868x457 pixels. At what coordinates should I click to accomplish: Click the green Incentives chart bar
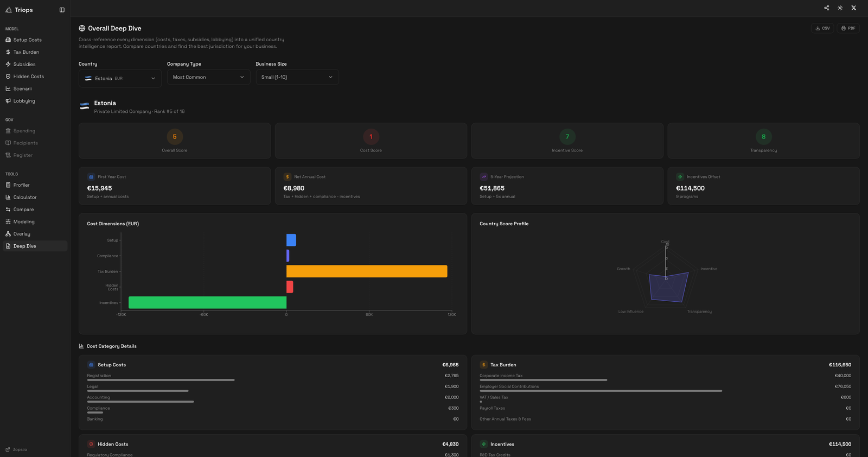207,302
